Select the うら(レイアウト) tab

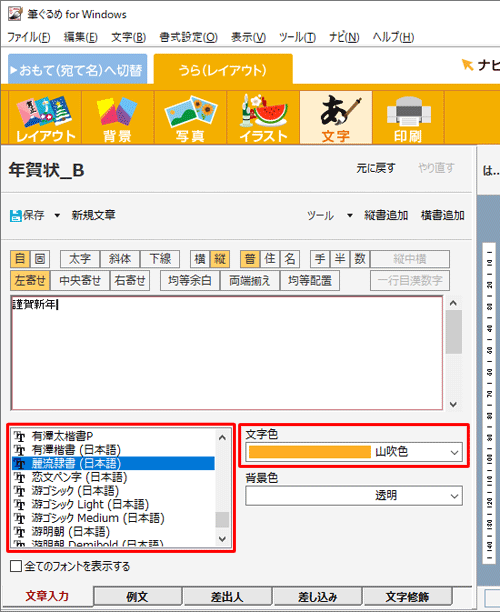click(x=223, y=69)
